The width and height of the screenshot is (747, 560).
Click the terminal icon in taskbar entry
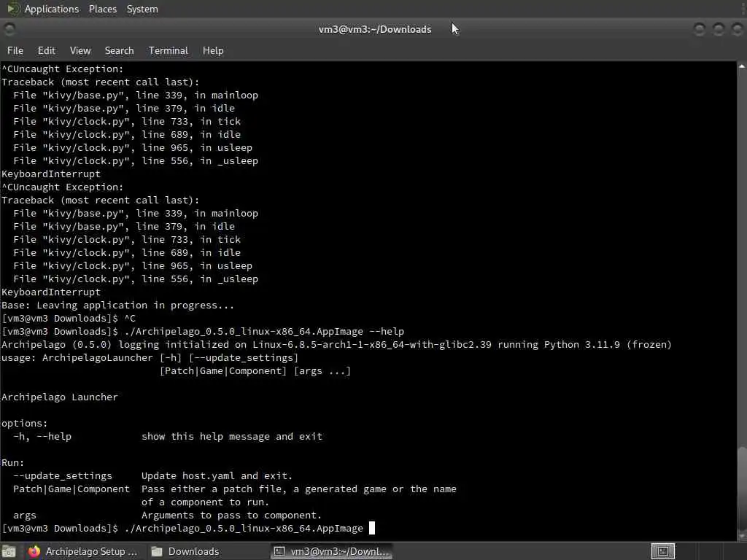[279, 551]
